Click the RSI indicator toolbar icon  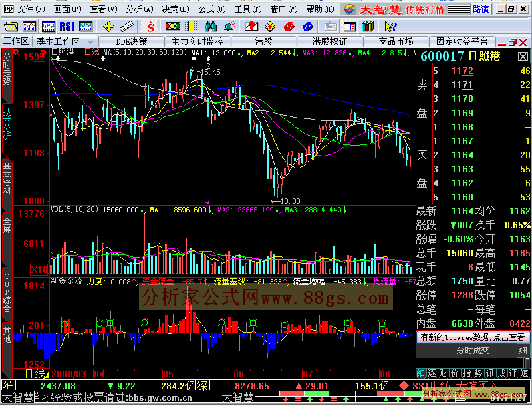pos(67,26)
